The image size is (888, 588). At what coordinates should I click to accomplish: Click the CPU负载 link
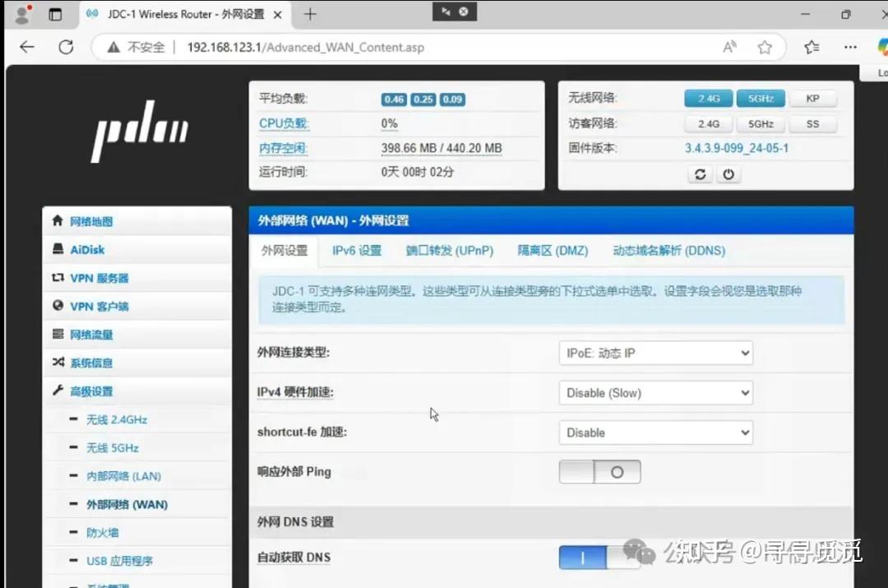click(x=284, y=123)
